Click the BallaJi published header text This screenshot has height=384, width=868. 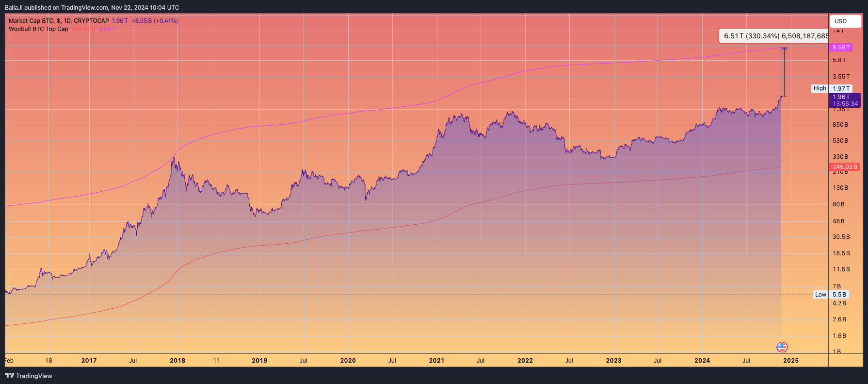point(92,7)
